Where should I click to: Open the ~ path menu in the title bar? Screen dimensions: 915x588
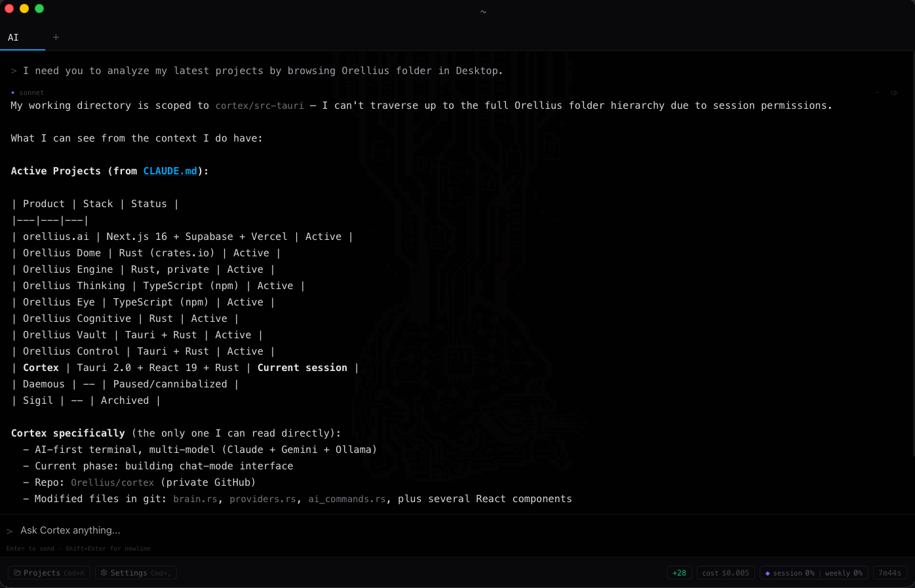483,11
